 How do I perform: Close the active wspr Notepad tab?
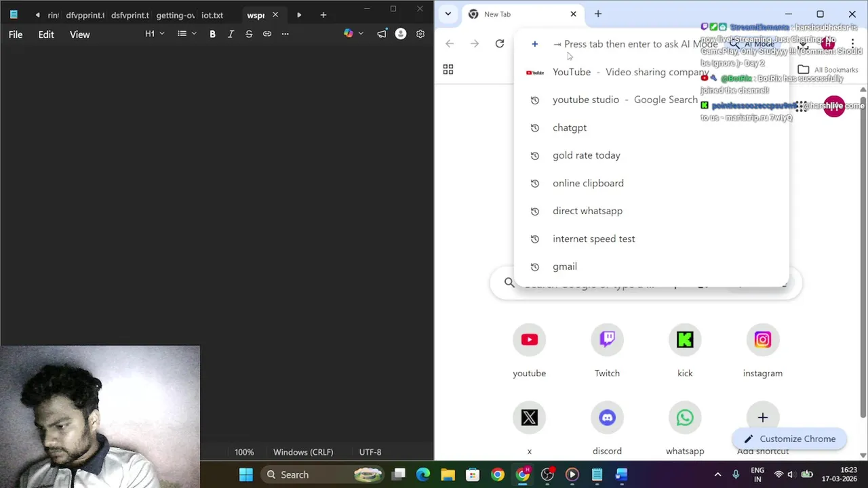coord(275,15)
